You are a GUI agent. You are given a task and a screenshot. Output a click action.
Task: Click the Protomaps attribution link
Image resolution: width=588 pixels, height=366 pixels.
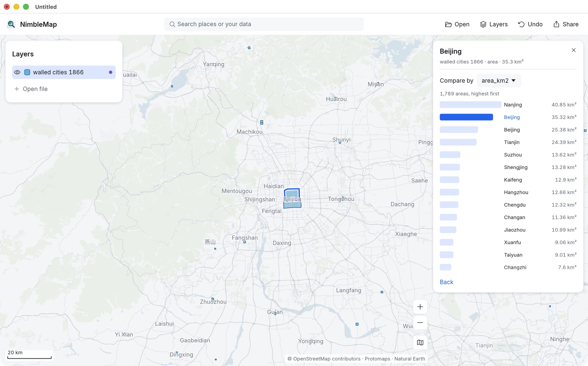(x=377, y=359)
